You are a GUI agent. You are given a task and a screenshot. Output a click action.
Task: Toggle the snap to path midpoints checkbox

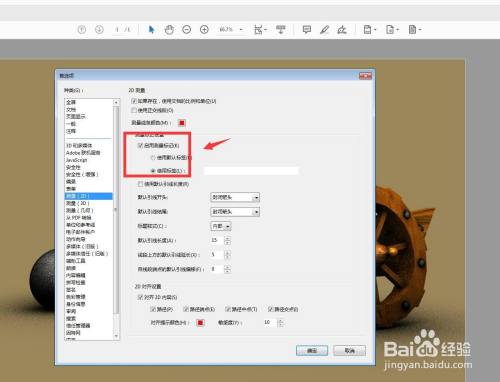[x=228, y=309]
